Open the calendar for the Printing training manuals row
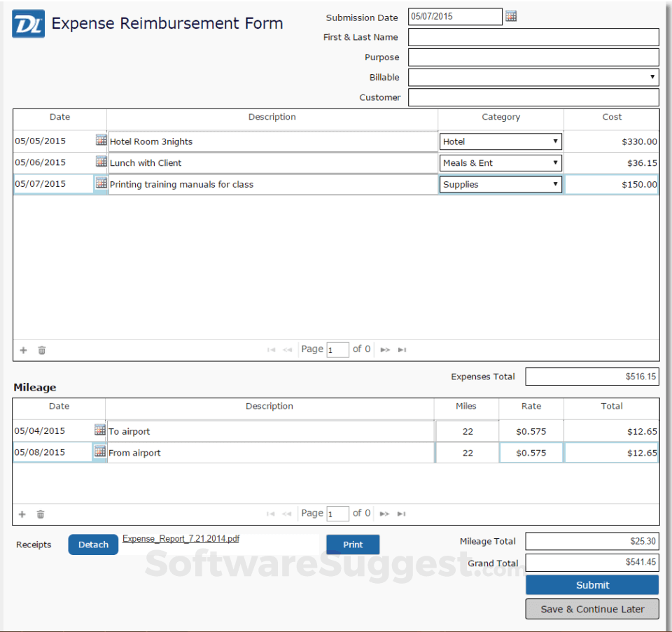 pyautogui.click(x=101, y=183)
